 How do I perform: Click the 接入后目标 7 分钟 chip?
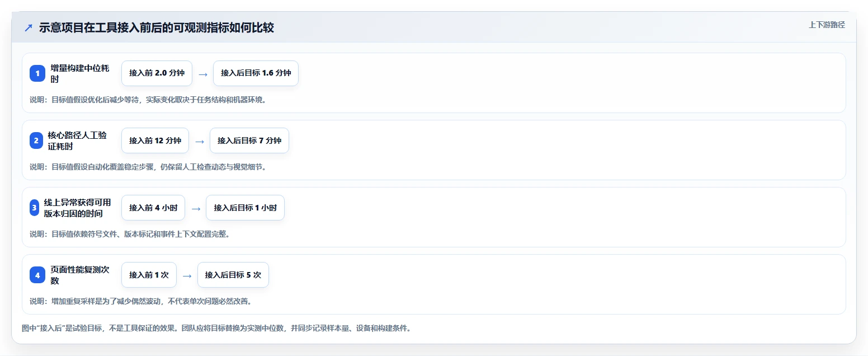tap(249, 140)
